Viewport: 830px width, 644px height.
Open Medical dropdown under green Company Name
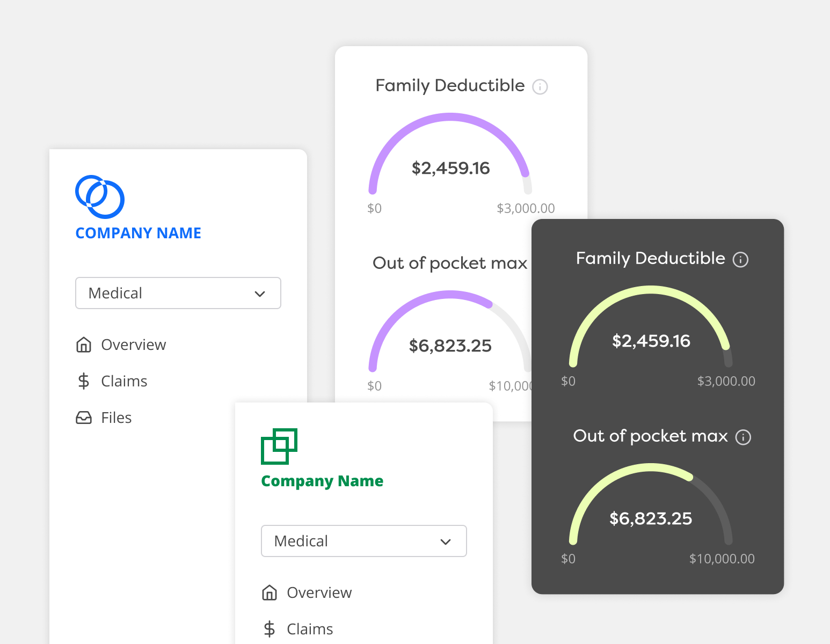363,541
